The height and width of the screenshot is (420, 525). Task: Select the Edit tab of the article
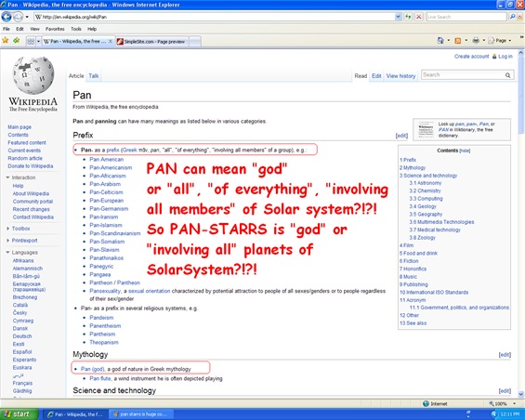pyautogui.click(x=376, y=76)
